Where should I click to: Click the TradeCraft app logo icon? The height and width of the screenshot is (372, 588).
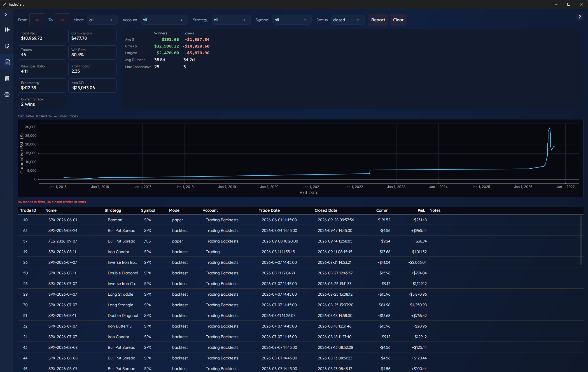(4, 4)
